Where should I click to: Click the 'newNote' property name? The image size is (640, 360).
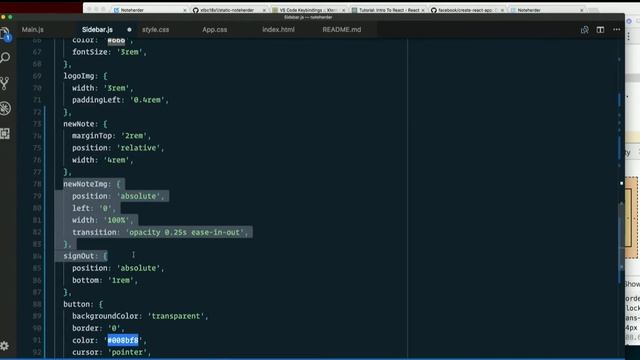point(79,124)
